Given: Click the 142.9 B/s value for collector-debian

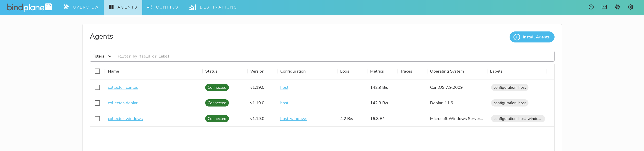Looking at the screenshot, I should [379, 103].
